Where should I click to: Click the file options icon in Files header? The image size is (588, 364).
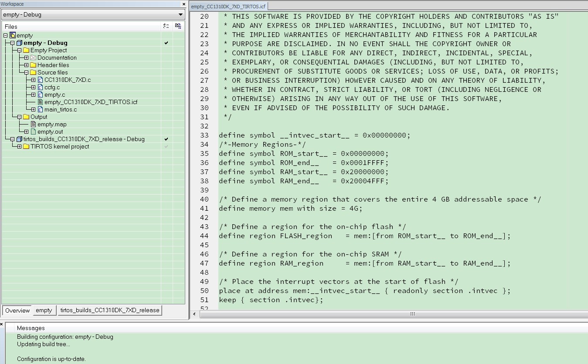177,26
